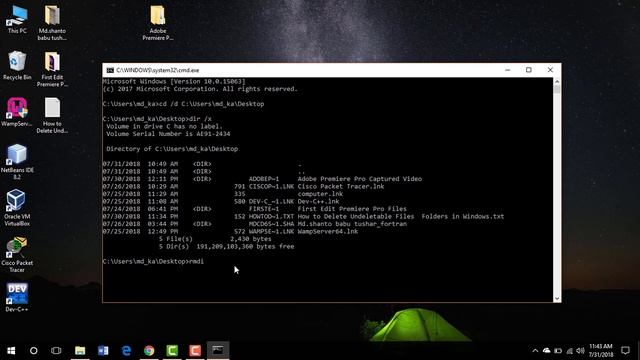The image size is (640, 360).
Task: Close the cmd.exe window
Action: pyautogui.click(x=550, y=70)
